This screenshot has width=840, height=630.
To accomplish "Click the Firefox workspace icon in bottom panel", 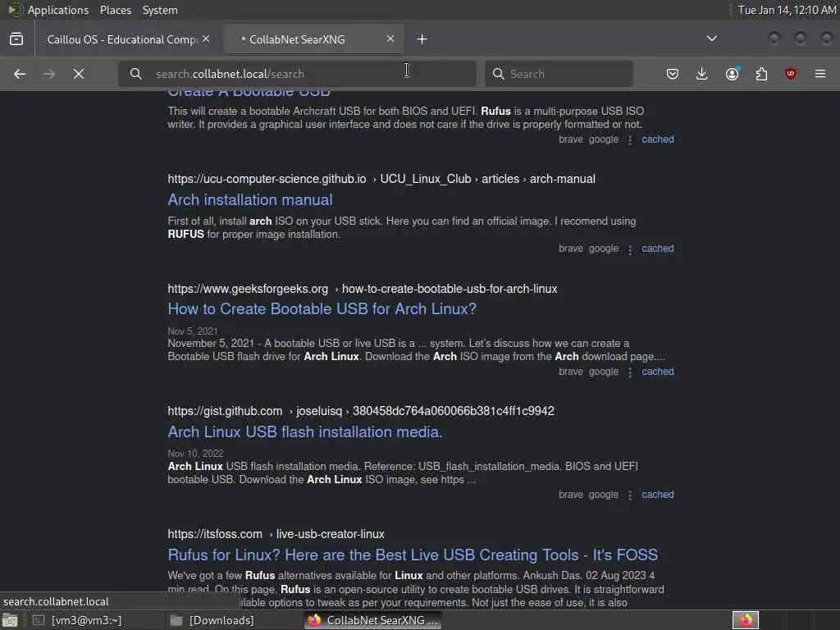I will [745, 620].
